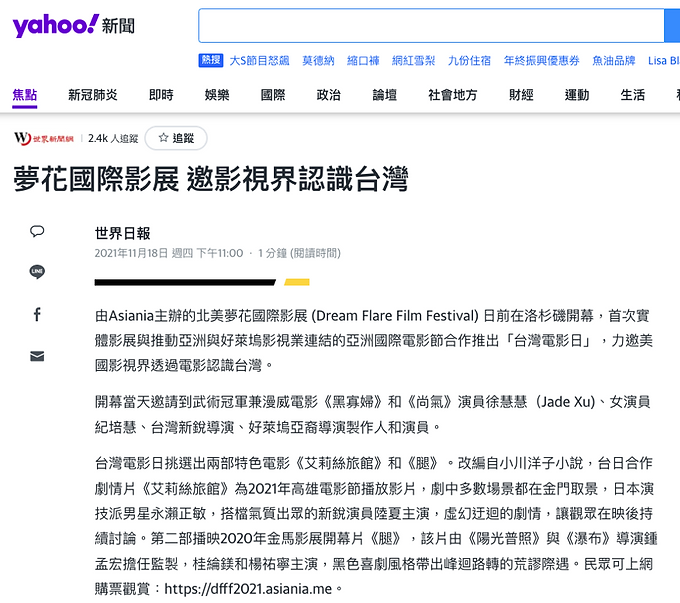The width and height of the screenshot is (680, 603).
Task: Click the 熱搜 hot search badge
Action: 211,60
